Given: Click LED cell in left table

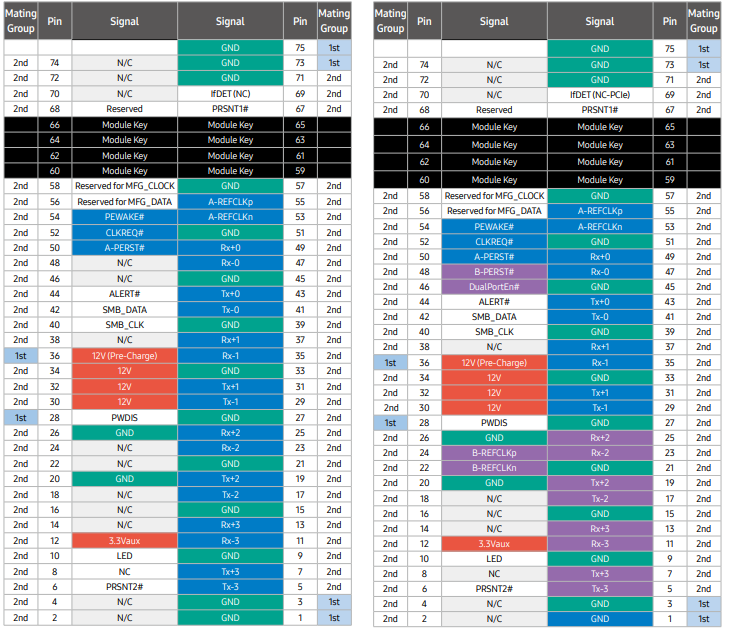Looking at the screenshot, I should (x=124, y=555).
